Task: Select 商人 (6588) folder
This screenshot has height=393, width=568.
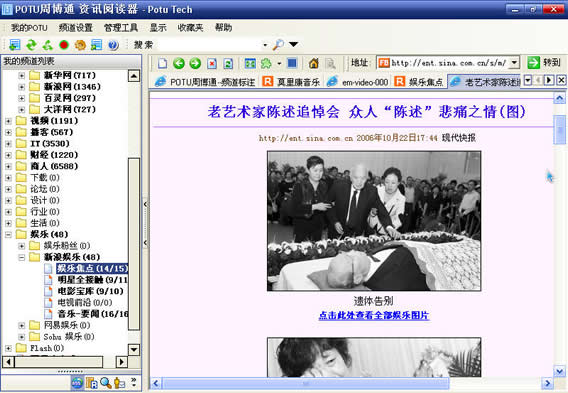Action: pyautogui.click(x=54, y=166)
